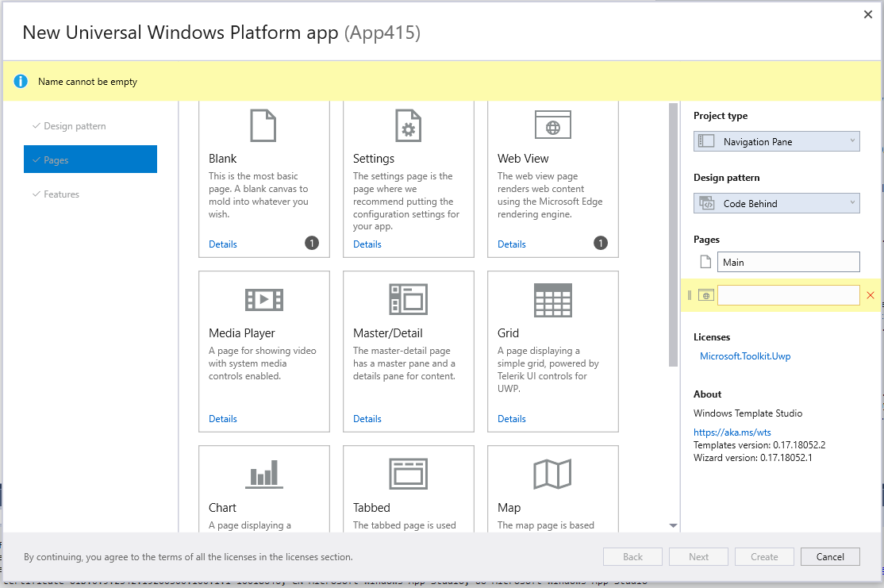This screenshot has width=884, height=588.
Task: Click the Cancel button
Action: 831,556
